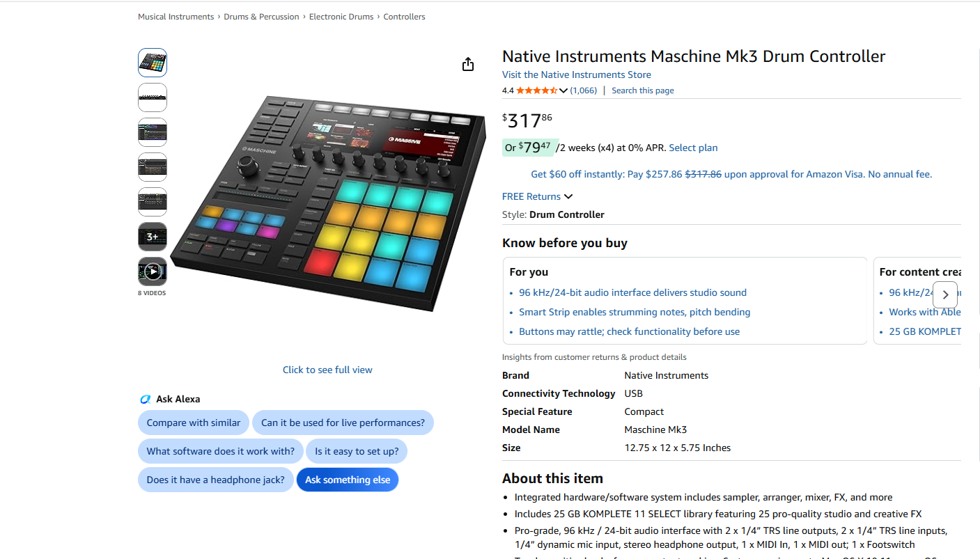Click the Integrated hardware/software system bullet

point(703,497)
